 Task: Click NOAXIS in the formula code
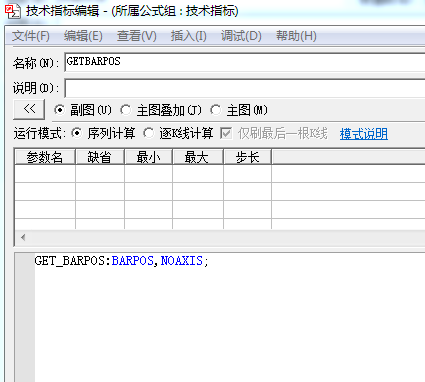182,261
